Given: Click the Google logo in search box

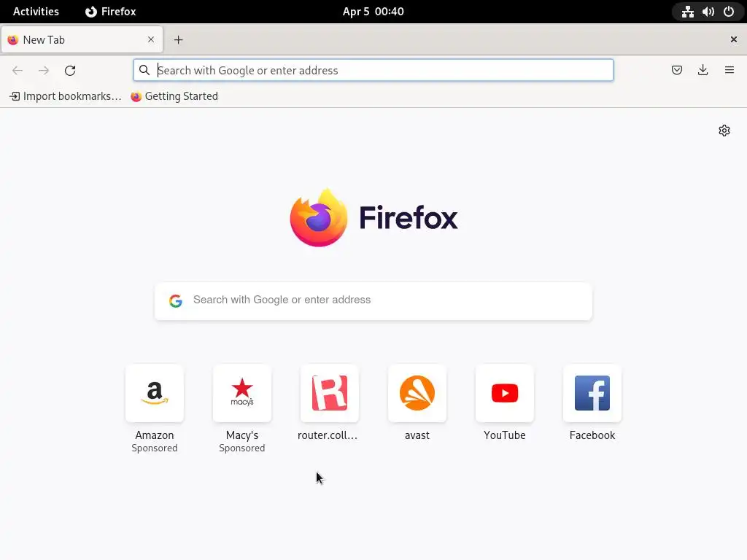Looking at the screenshot, I should [x=176, y=300].
